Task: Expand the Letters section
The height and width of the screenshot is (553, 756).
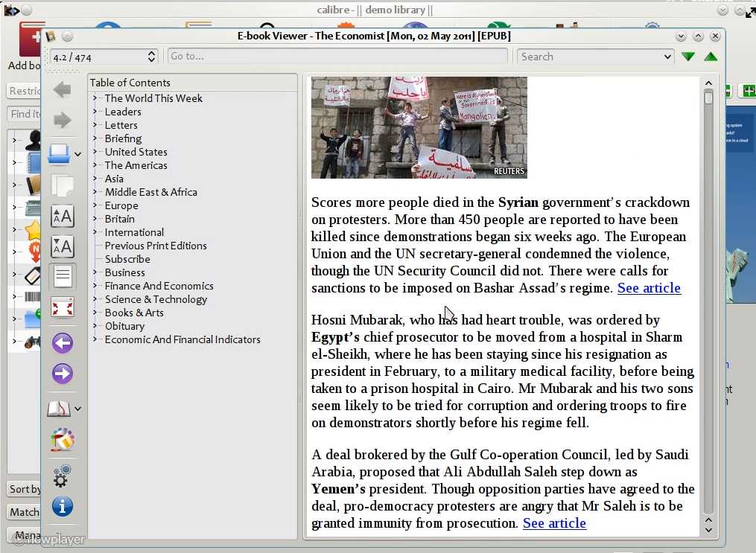Action: 95,125
